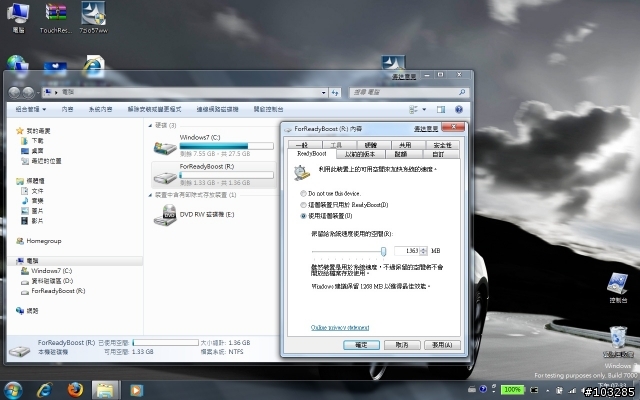This screenshot has width=640, height=400.
Task: Click the change view icon in Explorer toolbar
Action: (413, 109)
